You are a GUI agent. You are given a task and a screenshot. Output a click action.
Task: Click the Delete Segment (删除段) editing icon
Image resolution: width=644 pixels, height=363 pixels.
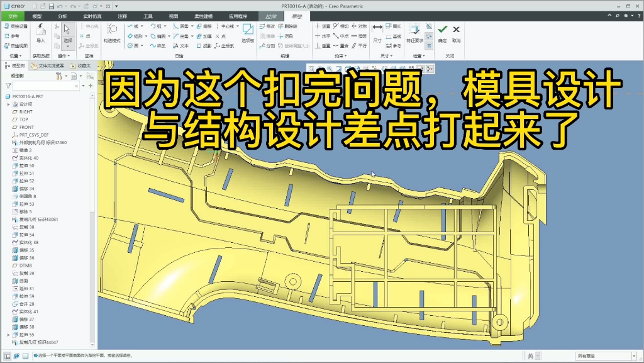coord(289,27)
